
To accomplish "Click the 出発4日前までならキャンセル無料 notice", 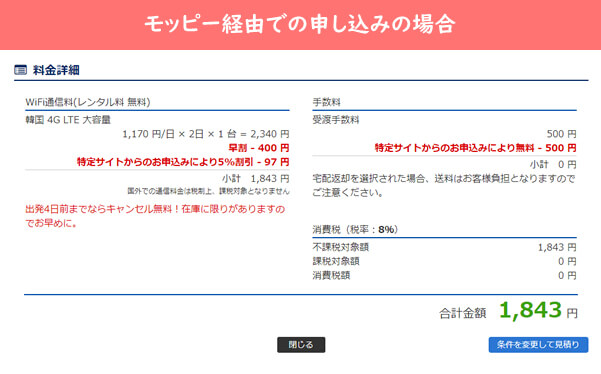I will click(155, 216).
